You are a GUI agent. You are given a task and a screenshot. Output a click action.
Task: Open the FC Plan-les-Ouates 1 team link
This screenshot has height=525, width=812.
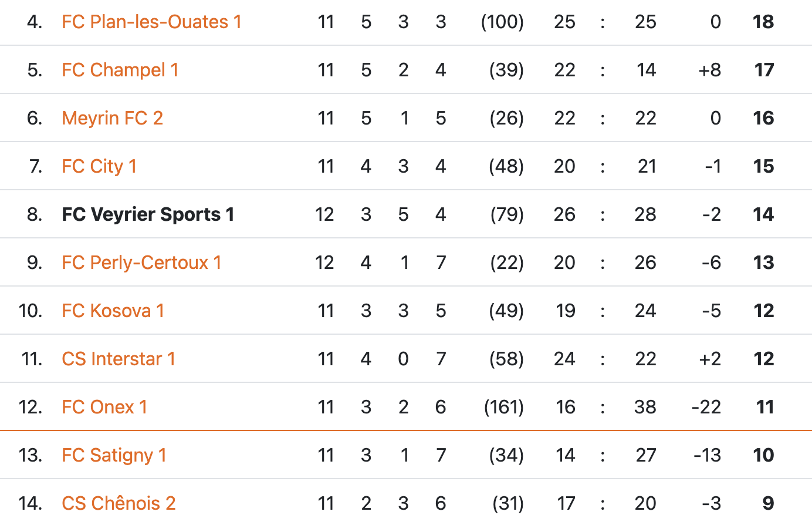click(151, 22)
